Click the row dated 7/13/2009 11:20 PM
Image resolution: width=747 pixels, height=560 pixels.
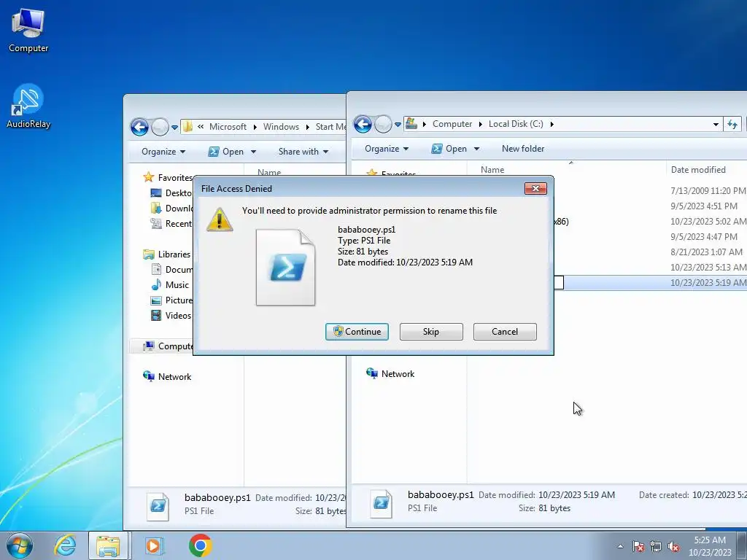coord(650,191)
